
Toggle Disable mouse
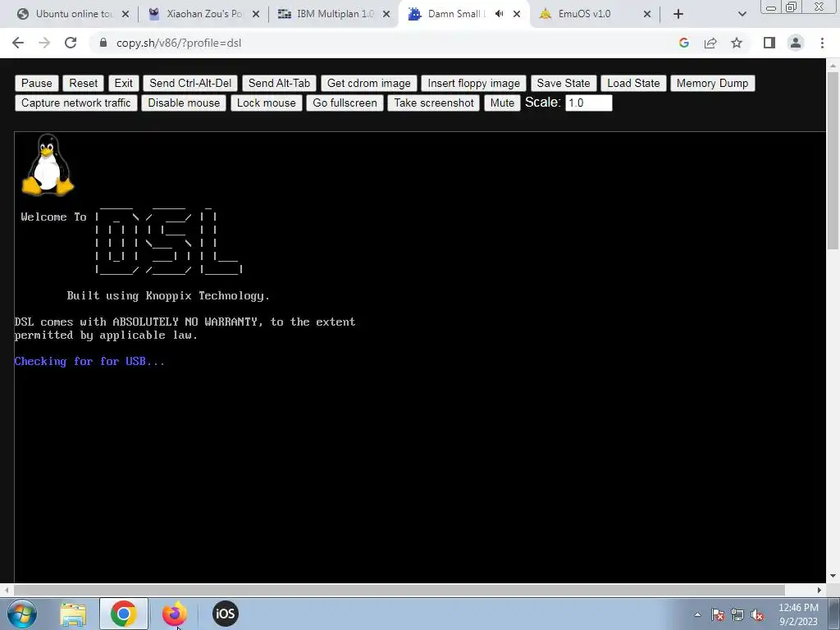(x=184, y=103)
